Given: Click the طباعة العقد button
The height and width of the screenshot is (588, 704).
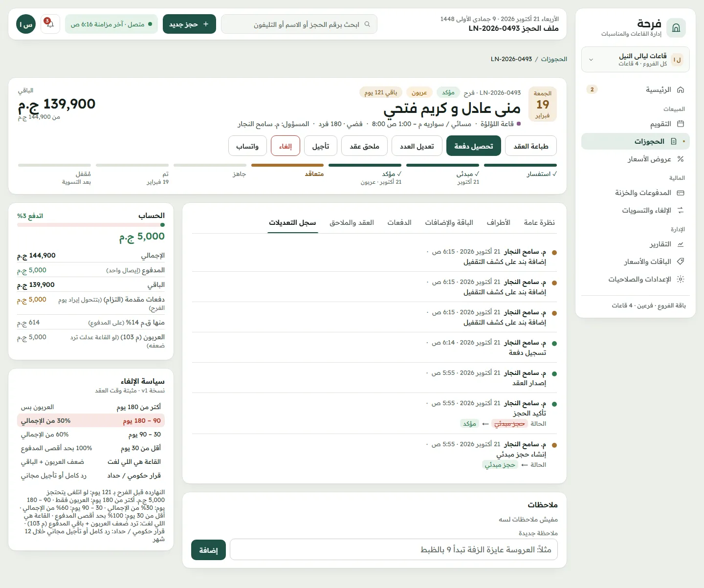Looking at the screenshot, I should pos(531,146).
